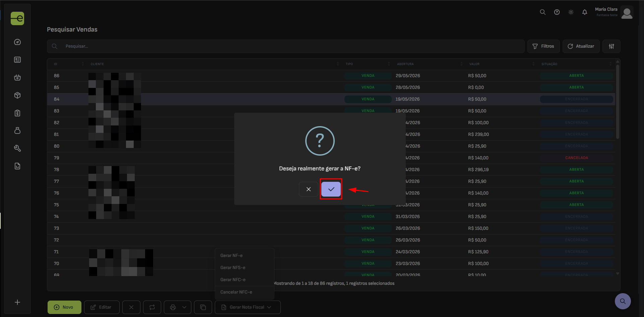Open the column settings sliders button
The width and height of the screenshot is (644, 317).
coord(611,46)
